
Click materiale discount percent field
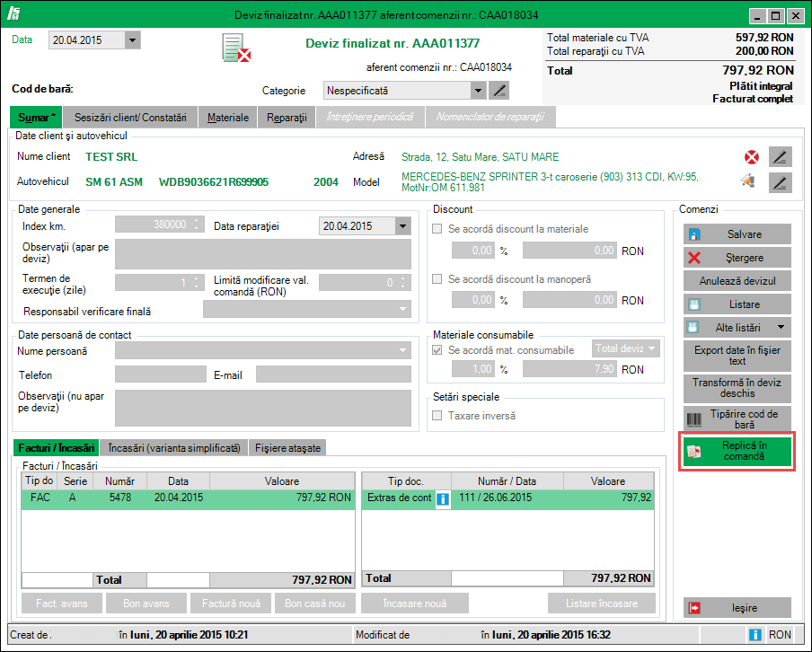point(472,251)
